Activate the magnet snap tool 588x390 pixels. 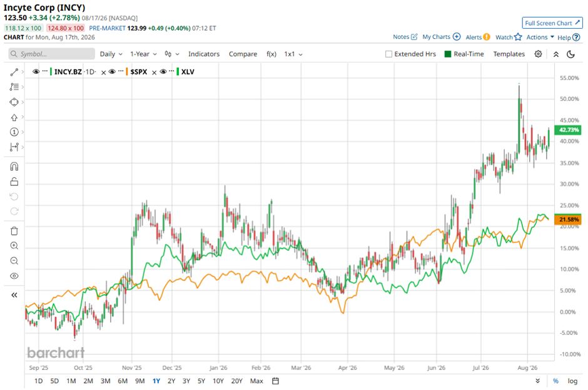click(x=14, y=167)
